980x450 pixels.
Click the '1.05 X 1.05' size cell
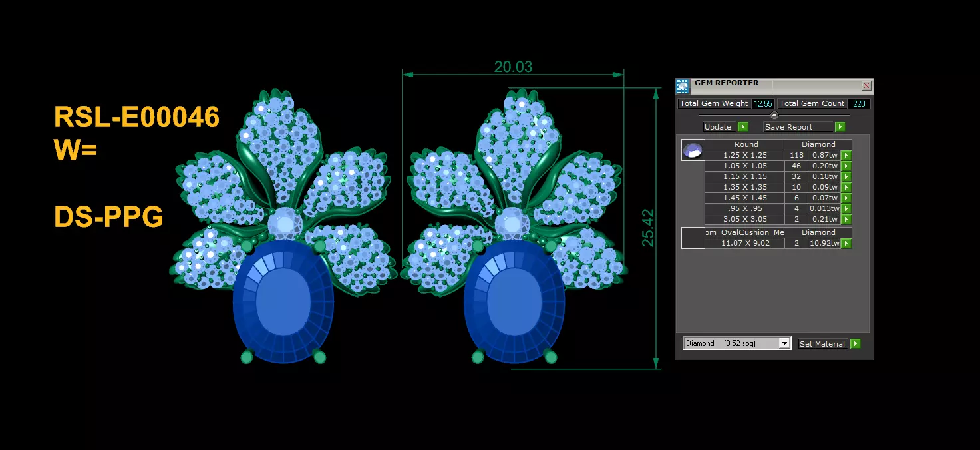[x=744, y=166]
